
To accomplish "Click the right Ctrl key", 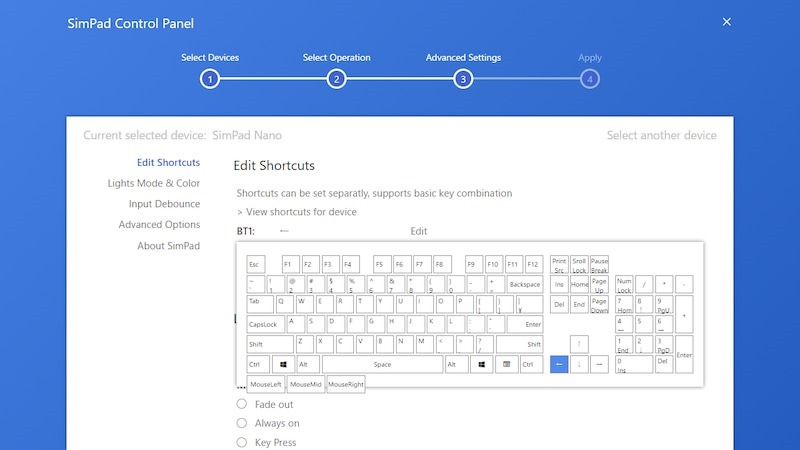I will (x=532, y=364).
